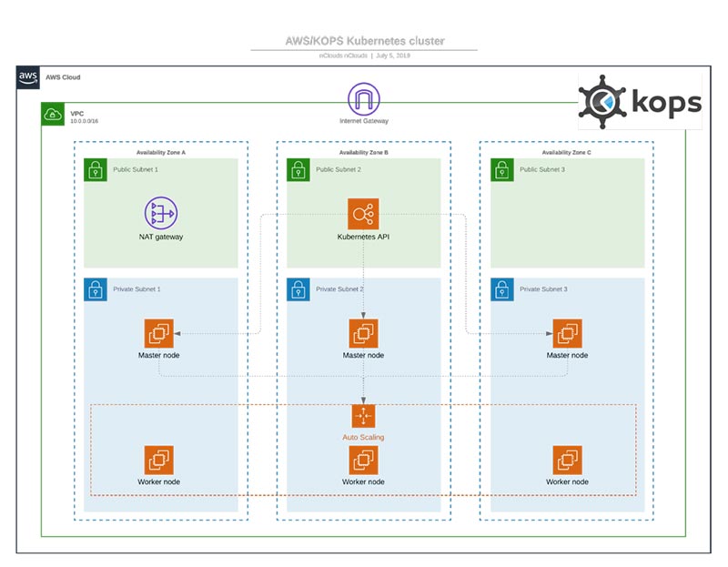Click the Internet Gateway icon
This screenshot has width=728, height=567.
pos(363,99)
